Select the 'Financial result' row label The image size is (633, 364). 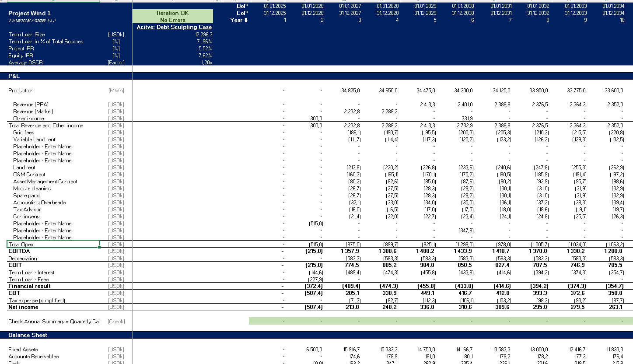29,286
